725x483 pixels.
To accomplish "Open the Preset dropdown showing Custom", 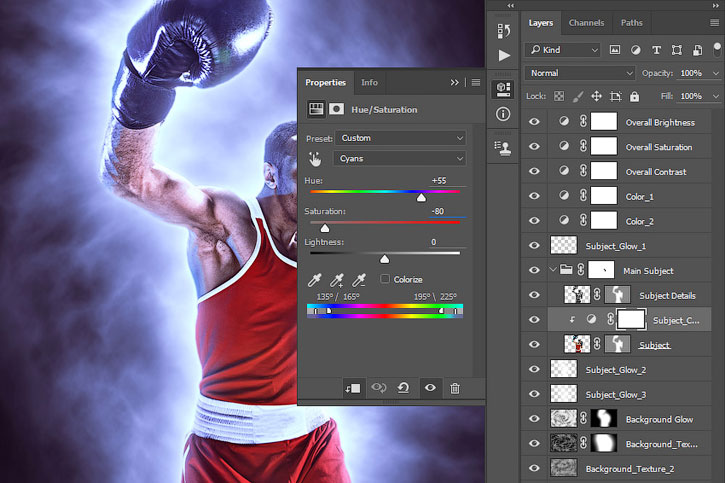I will coord(400,138).
